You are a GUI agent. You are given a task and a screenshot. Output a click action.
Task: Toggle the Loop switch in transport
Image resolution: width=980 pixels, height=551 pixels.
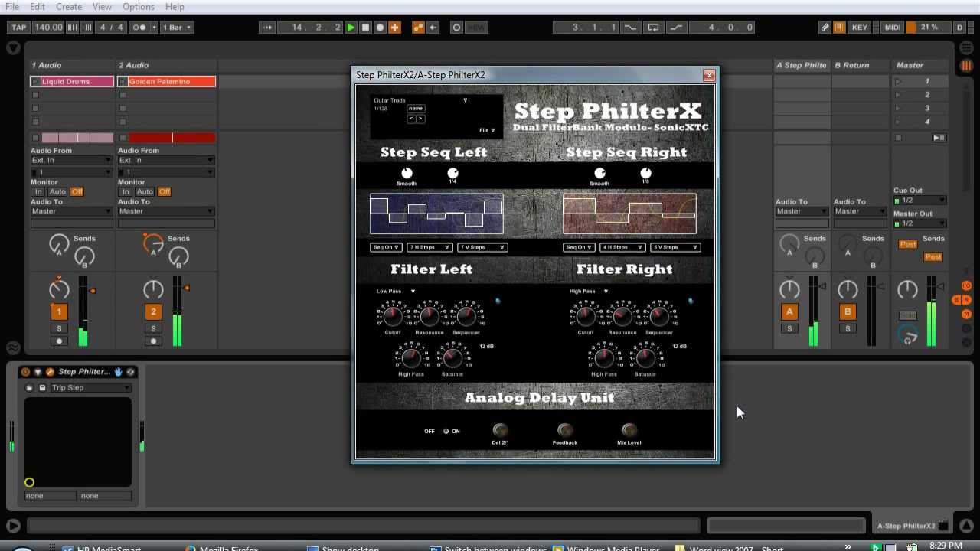coord(653,28)
